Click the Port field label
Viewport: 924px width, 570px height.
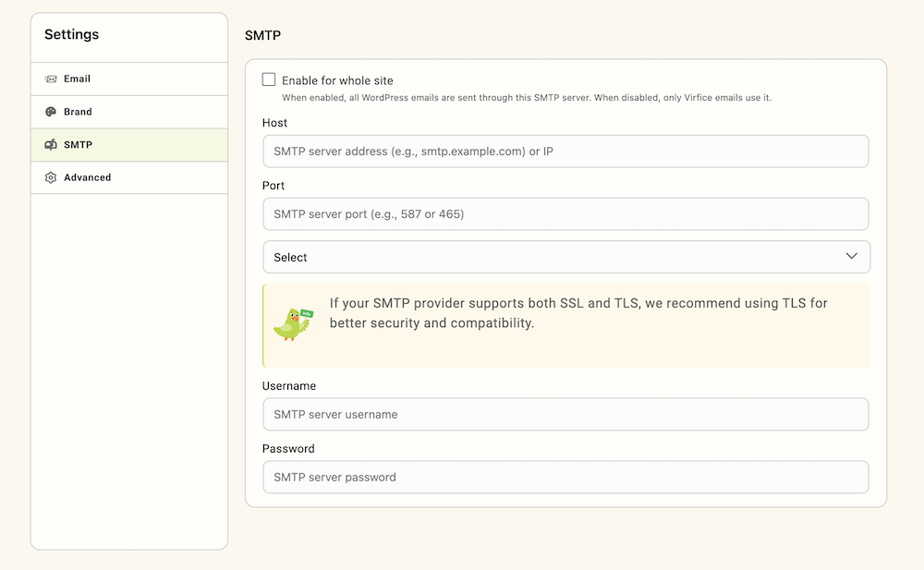(x=274, y=186)
